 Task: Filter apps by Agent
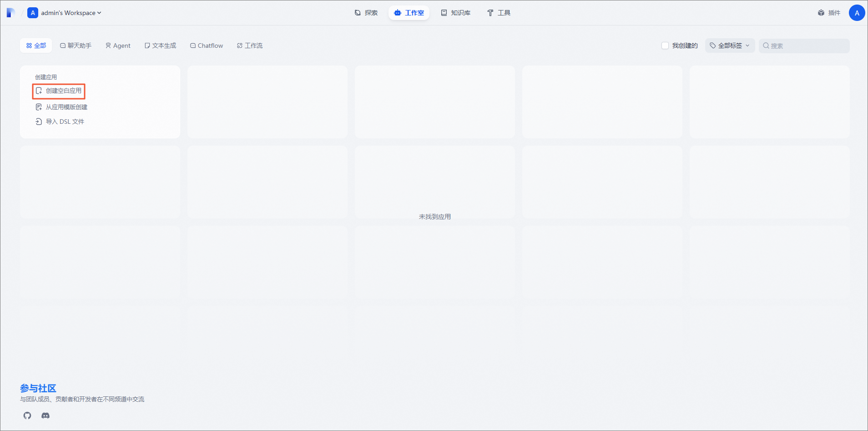tap(118, 46)
